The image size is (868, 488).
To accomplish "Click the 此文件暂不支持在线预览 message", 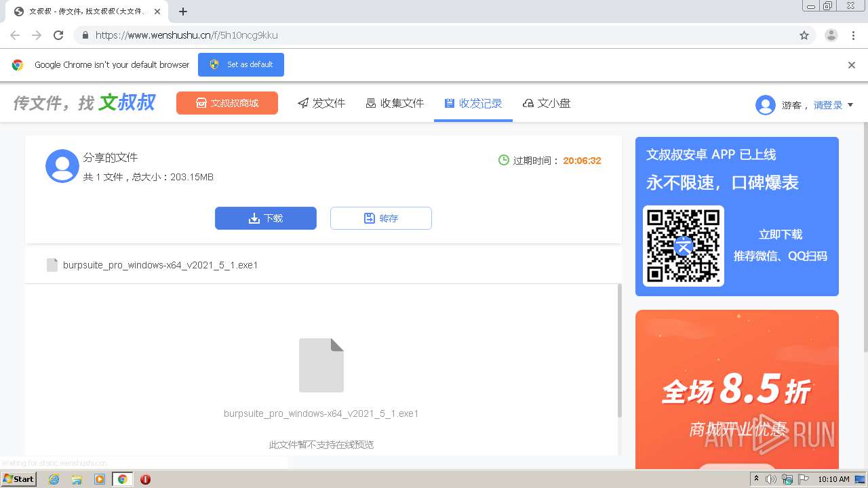I will (321, 445).
